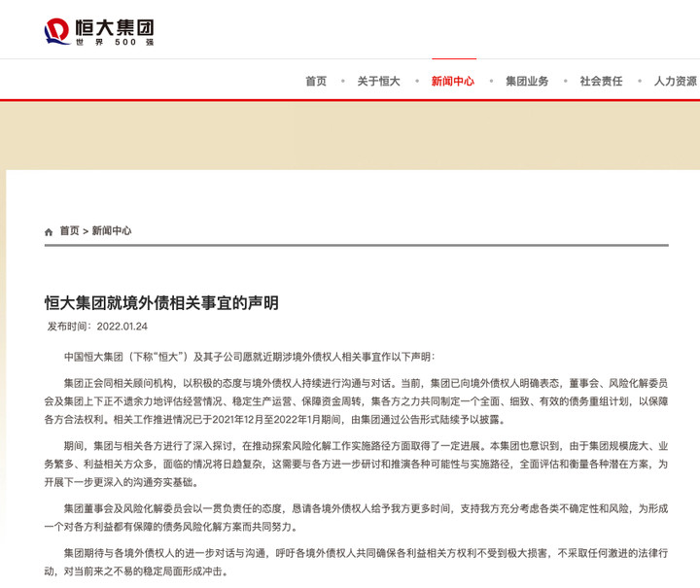
Task: Open the 关于恒大 menu item
Action: click(378, 82)
